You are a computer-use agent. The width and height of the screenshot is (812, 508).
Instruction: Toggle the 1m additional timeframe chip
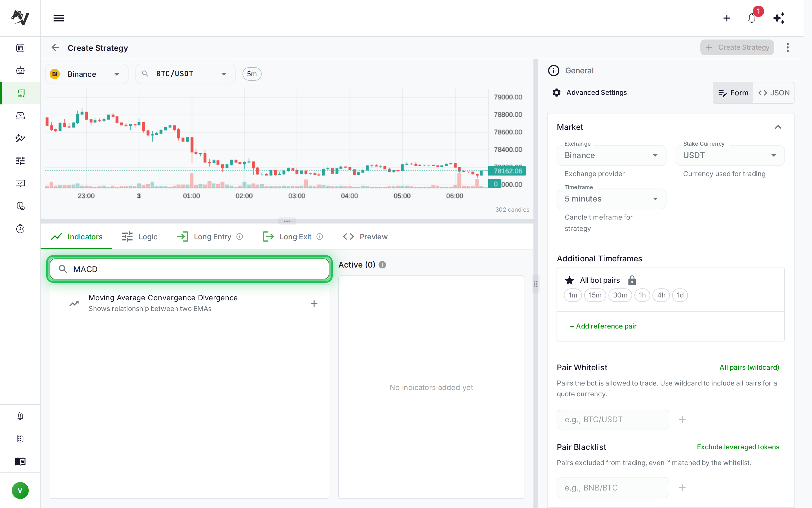pyautogui.click(x=573, y=295)
